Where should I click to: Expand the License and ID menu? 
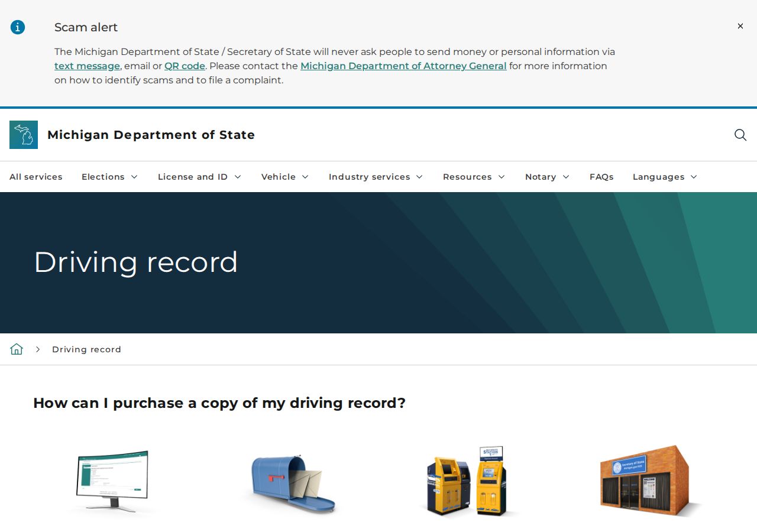click(200, 177)
